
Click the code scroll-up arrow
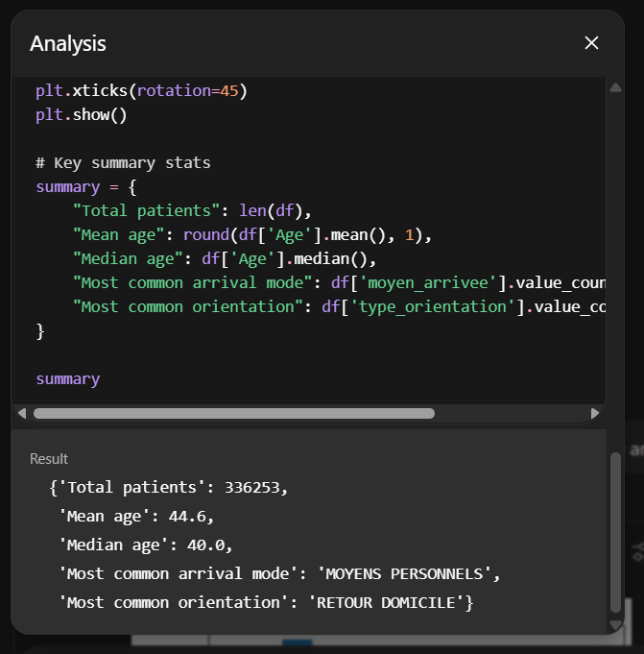point(615,87)
